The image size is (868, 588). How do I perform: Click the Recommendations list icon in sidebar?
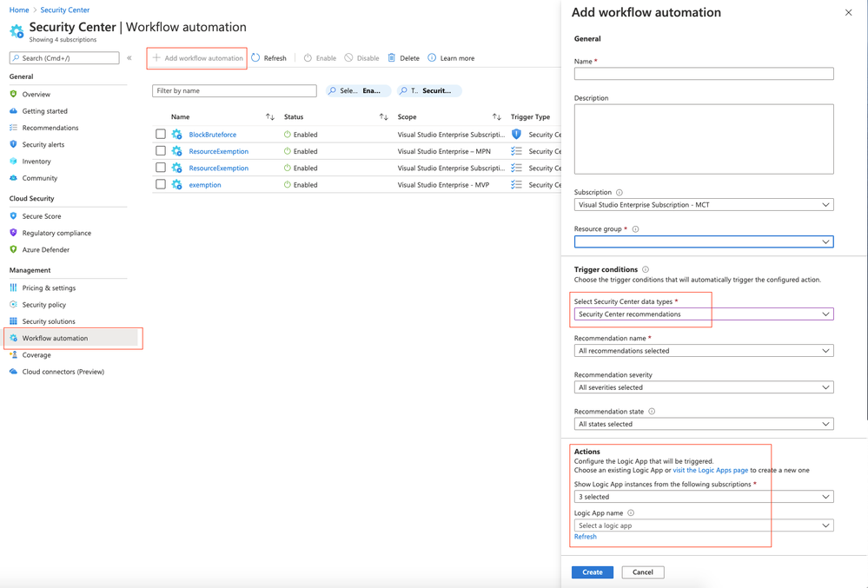(x=13, y=127)
